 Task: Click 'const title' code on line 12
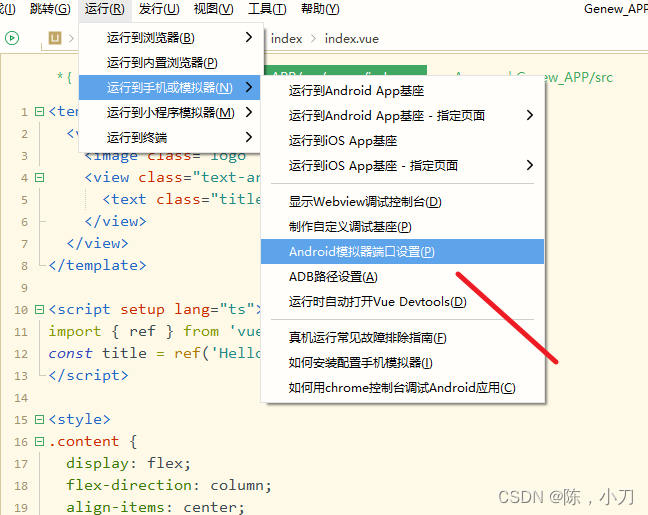tap(98, 353)
